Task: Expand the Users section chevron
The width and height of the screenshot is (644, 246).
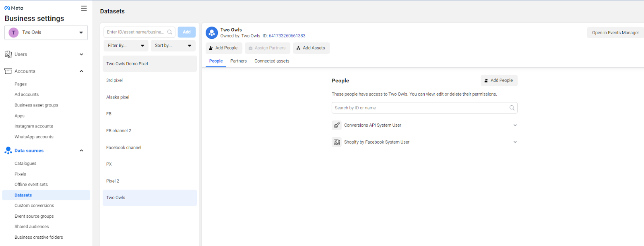Action: click(81, 54)
